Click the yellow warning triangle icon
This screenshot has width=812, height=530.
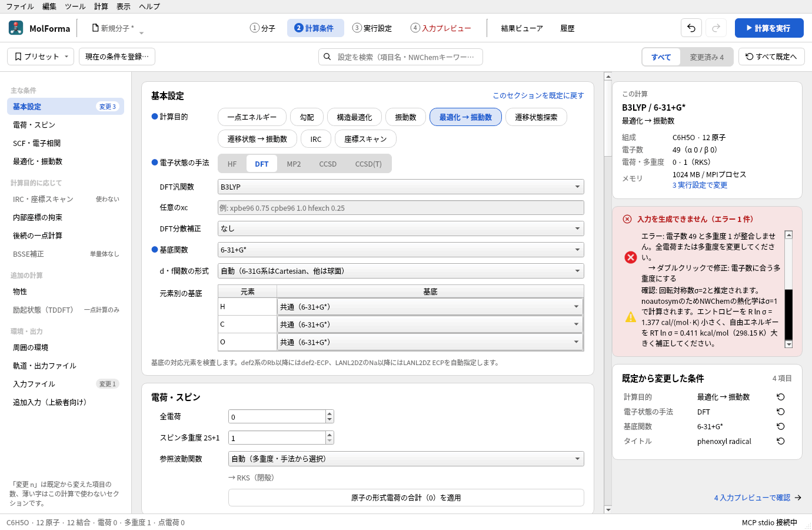coord(631,317)
